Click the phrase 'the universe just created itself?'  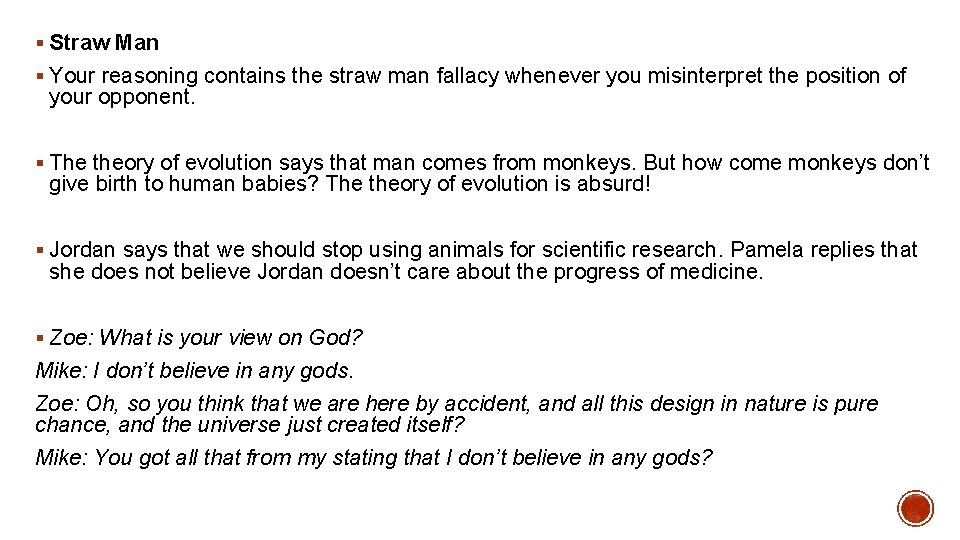(x=313, y=424)
